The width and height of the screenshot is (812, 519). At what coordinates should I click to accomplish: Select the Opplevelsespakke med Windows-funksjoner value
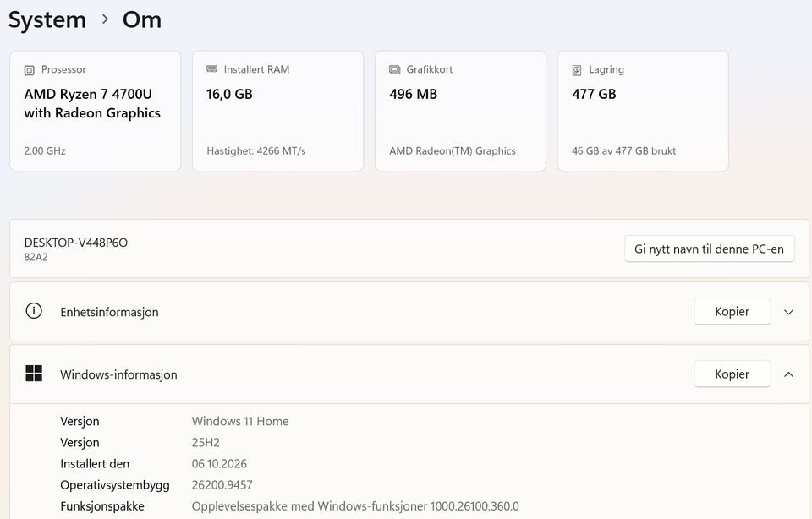click(x=355, y=506)
